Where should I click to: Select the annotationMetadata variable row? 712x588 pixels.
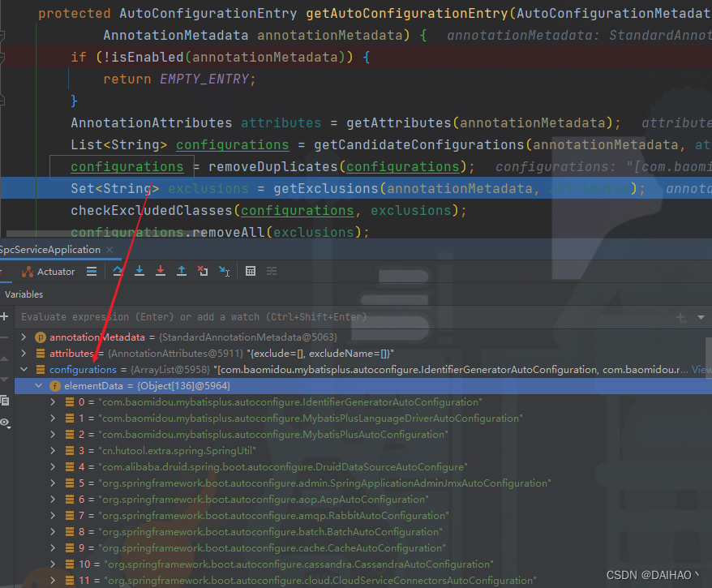coord(358,337)
